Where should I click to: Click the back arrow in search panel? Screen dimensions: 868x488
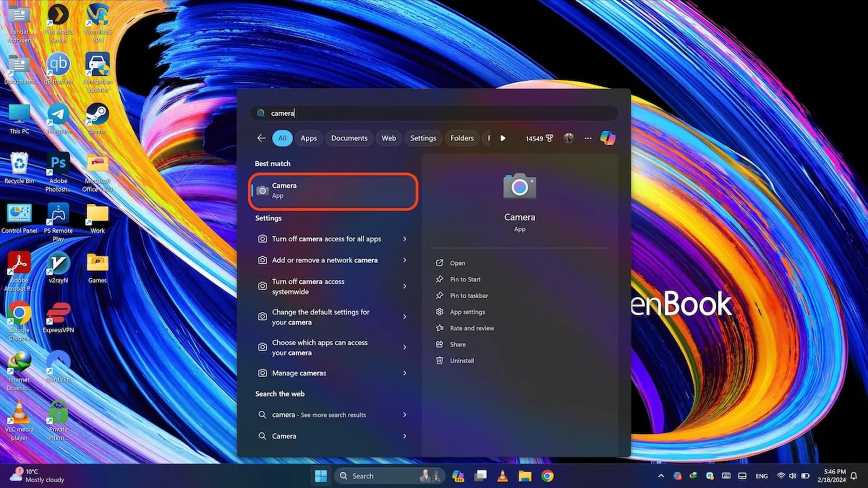tap(261, 138)
